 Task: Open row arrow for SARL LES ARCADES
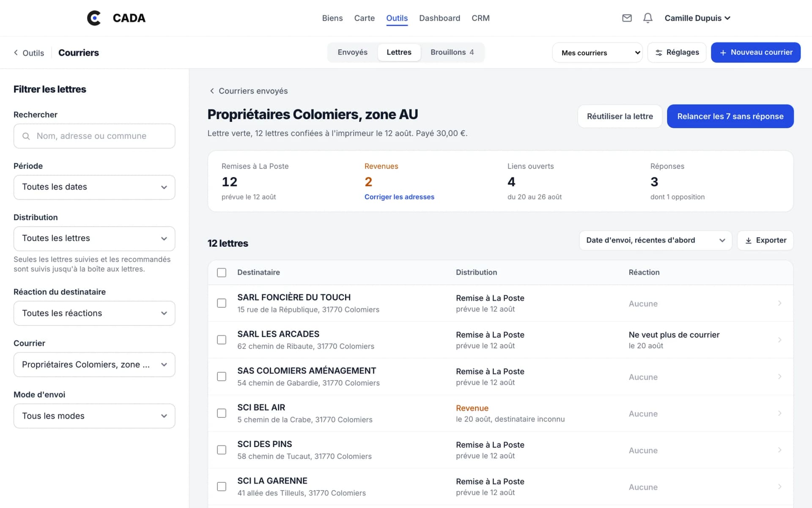point(779,340)
